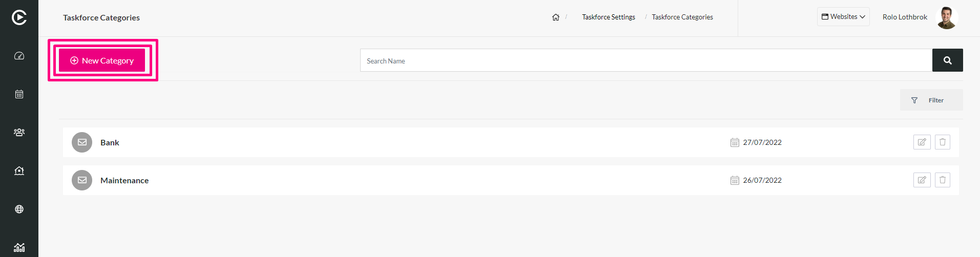Click the app logo in sidebar
Screen dimensions: 980x257
point(19,17)
